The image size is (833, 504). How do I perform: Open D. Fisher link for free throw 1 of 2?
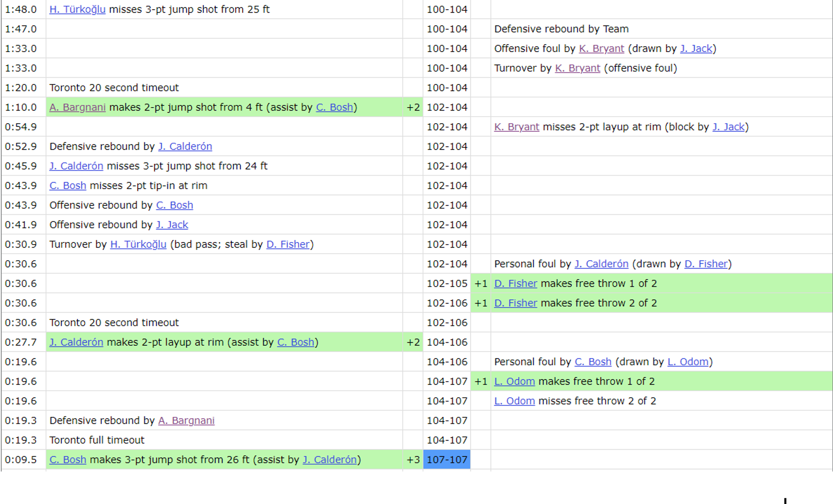(x=515, y=284)
